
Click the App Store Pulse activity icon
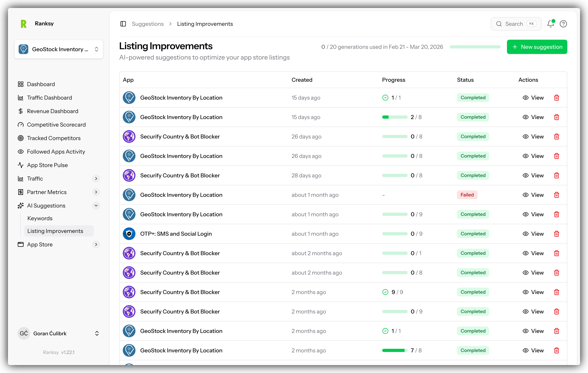20,165
